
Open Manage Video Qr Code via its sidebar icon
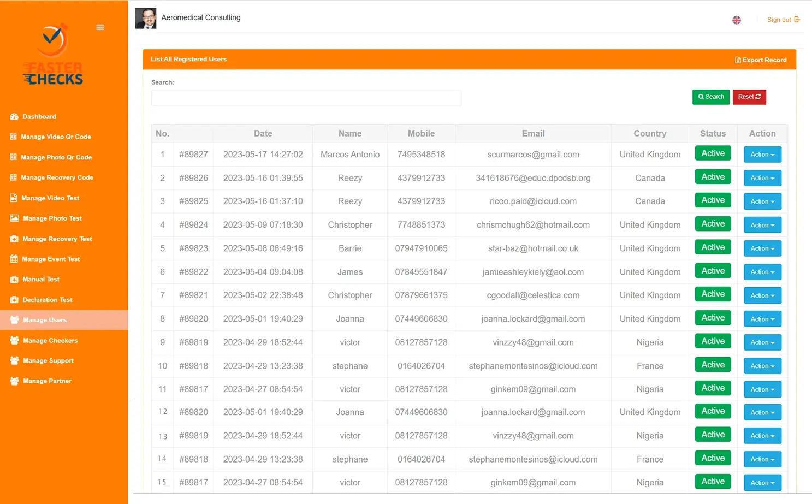(13, 137)
